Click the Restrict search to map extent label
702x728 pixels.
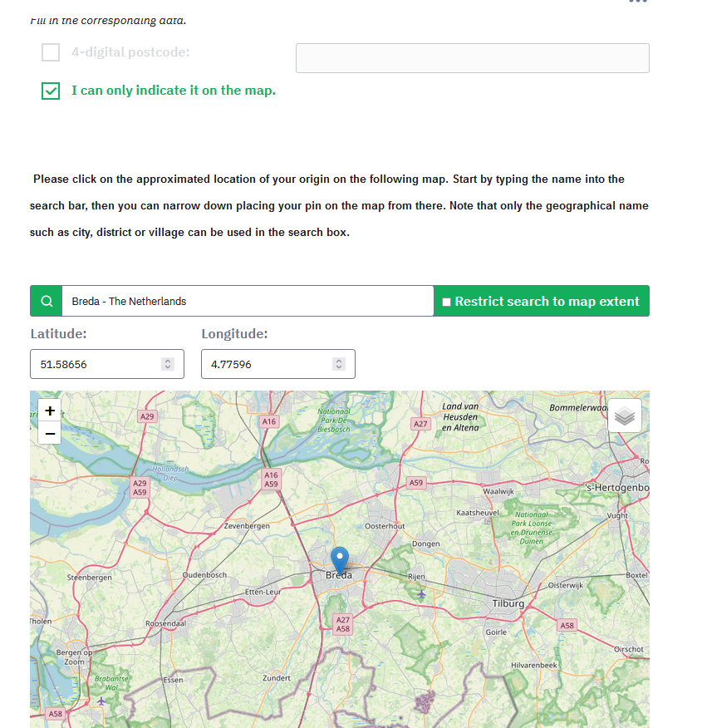point(547,302)
